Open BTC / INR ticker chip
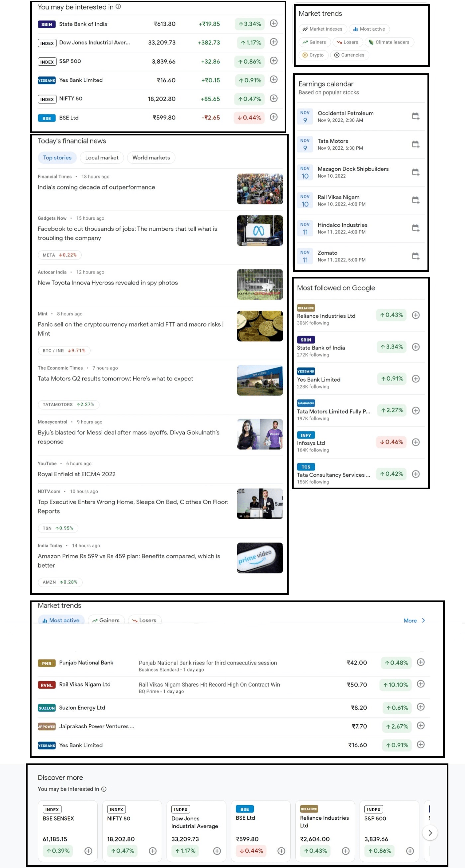Image resolution: width=465 pixels, height=868 pixels. pos(64,351)
